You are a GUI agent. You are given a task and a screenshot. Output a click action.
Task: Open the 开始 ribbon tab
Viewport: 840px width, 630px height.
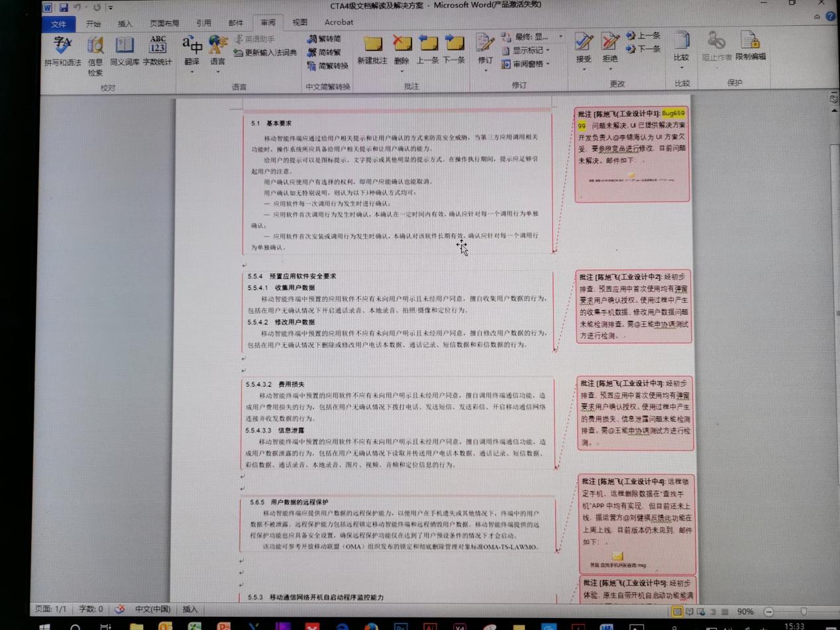(93, 22)
